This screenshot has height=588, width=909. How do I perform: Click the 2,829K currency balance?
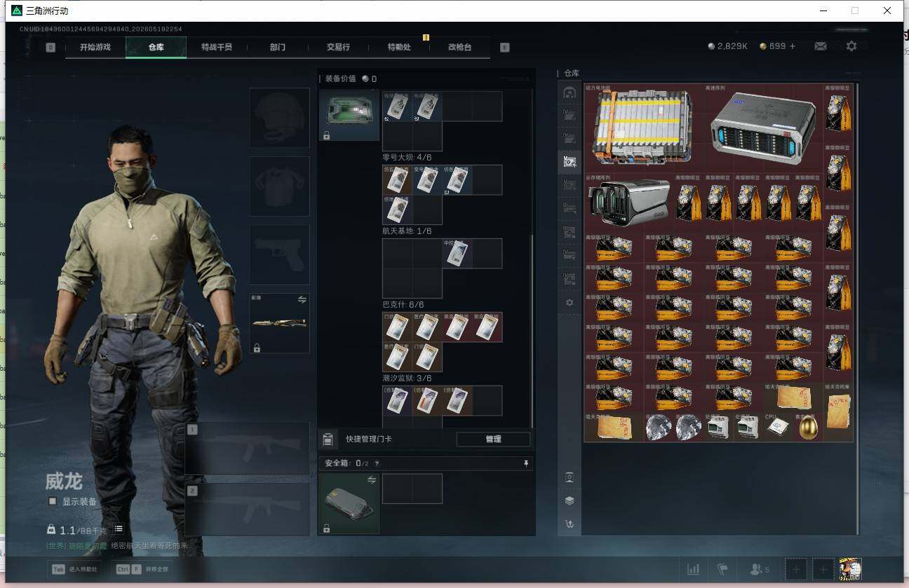point(728,46)
